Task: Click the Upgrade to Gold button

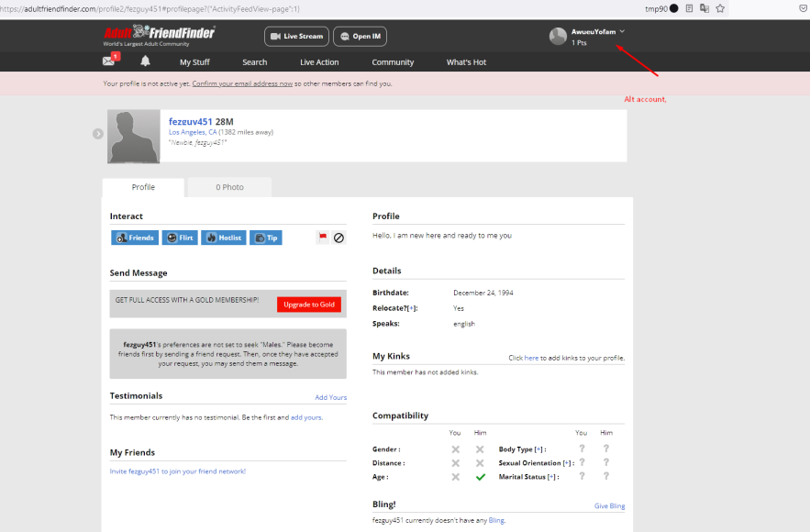Action: pos(309,305)
